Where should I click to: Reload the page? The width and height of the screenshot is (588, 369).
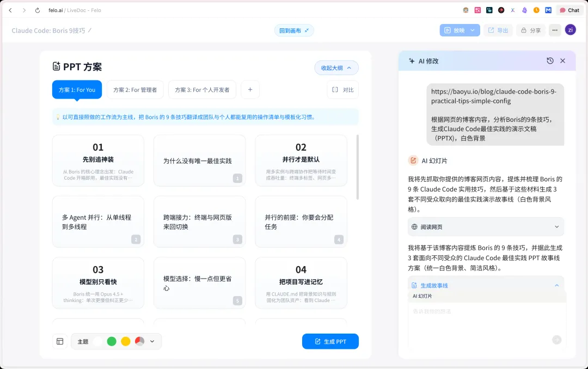click(x=38, y=10)
